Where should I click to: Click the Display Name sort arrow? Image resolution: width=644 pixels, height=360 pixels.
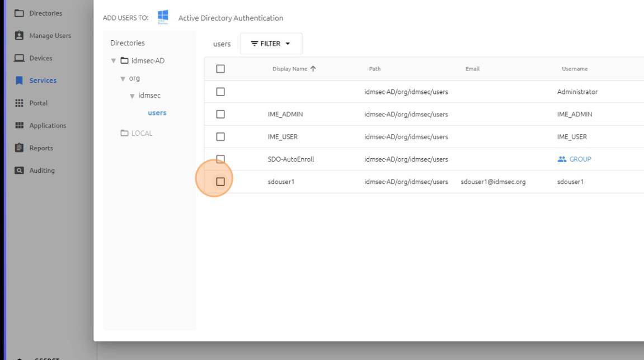tap(313, 69)
